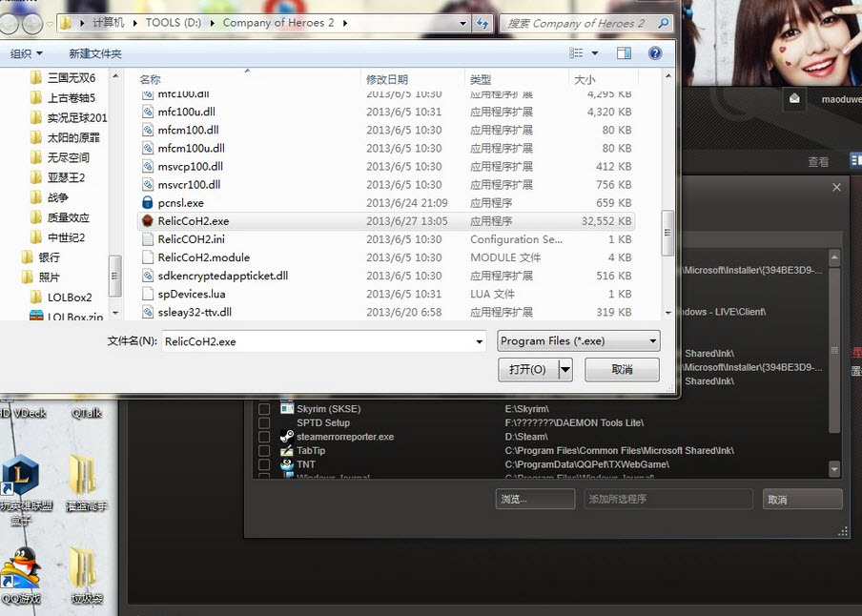Click the spDevices.lua file icon
Screen dimensions: 862x616
[148, 294]
